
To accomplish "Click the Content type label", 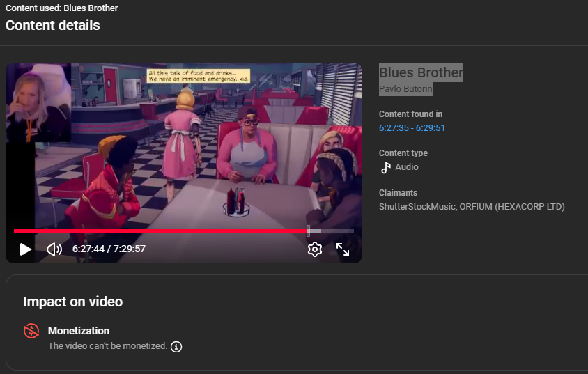I will click(x=403, y=153).
